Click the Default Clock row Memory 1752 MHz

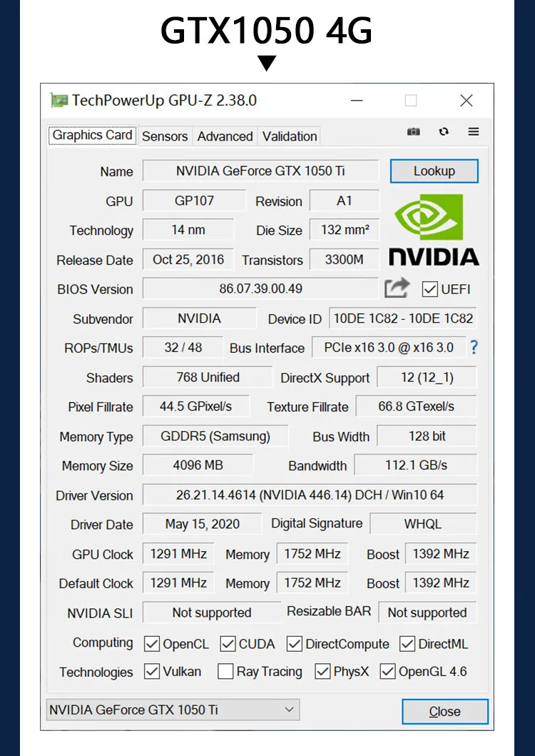pyautogui.click(x=312, y=583)
